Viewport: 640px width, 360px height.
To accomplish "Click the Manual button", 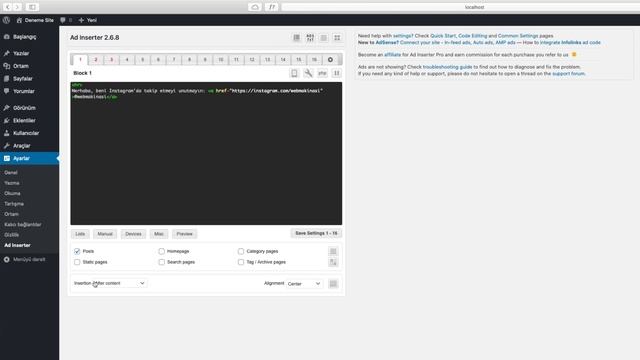I will (105, 234).
